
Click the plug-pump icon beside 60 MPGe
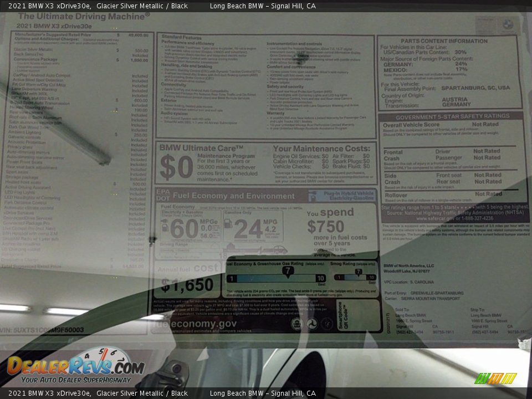point(165,226)
